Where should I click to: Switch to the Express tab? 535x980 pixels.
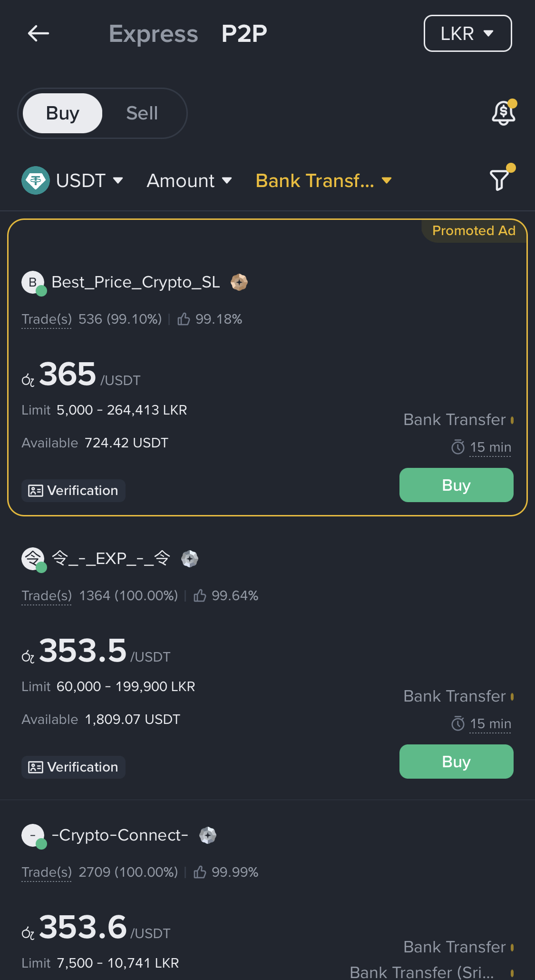point(153,34)
